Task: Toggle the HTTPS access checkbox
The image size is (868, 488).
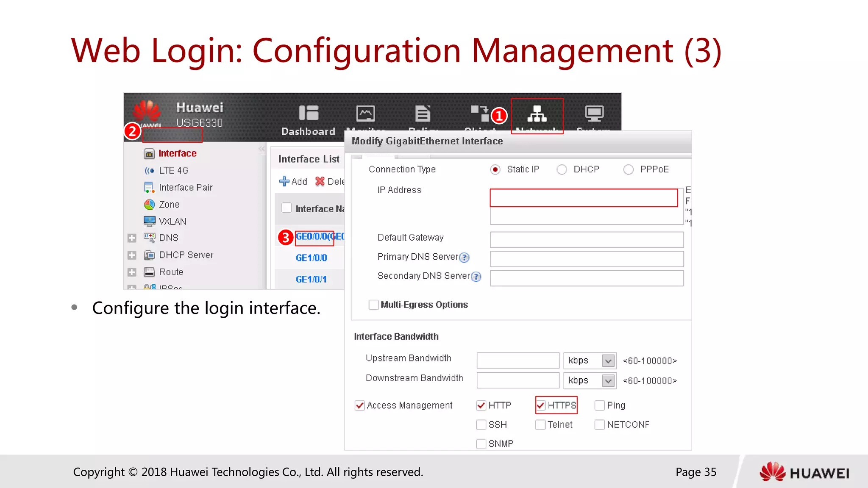Action: (x=540, y=406)
